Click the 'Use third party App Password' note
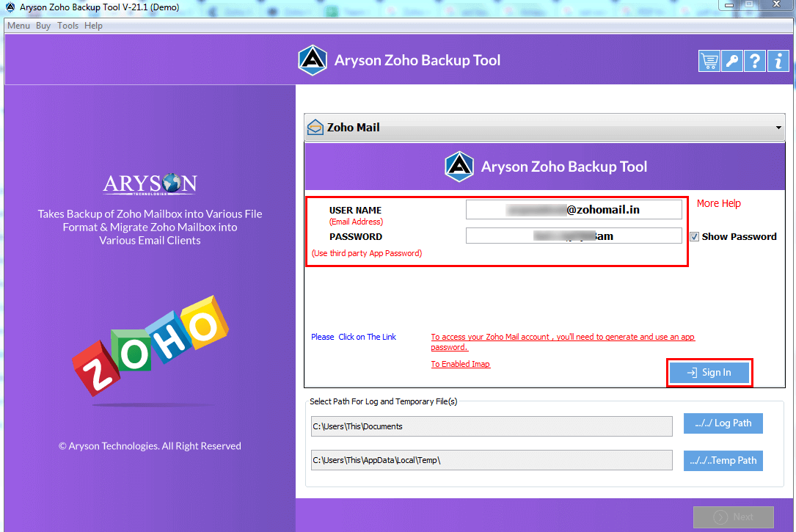The width and height of the screenshot is (796, 532). click(x=367, y=253)
